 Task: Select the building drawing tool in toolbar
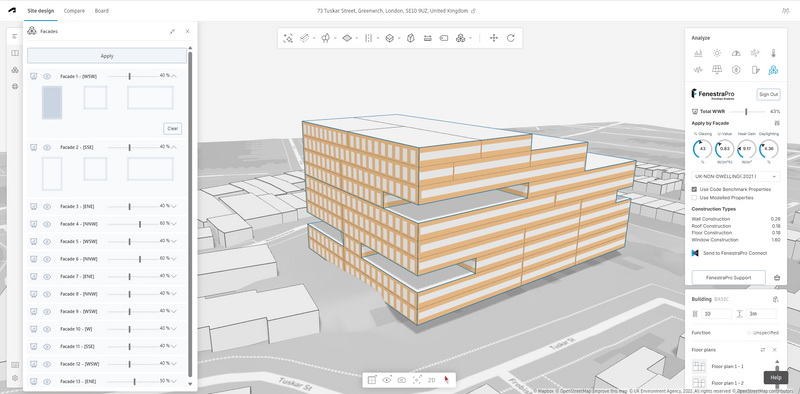coord(305,38)
